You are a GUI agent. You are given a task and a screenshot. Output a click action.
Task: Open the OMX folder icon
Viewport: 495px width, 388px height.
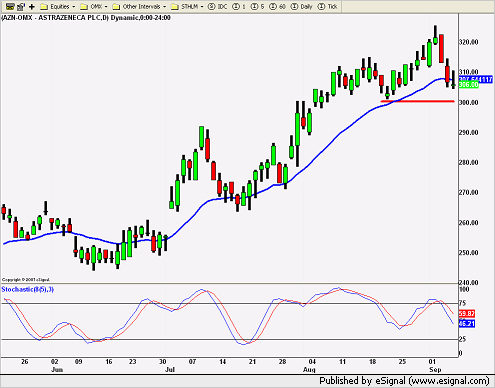84,7
